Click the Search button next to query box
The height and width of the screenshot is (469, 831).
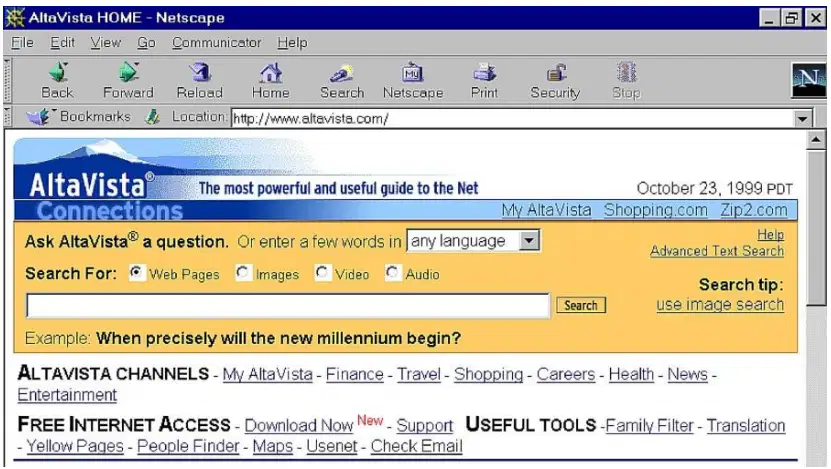click(581, 305)
